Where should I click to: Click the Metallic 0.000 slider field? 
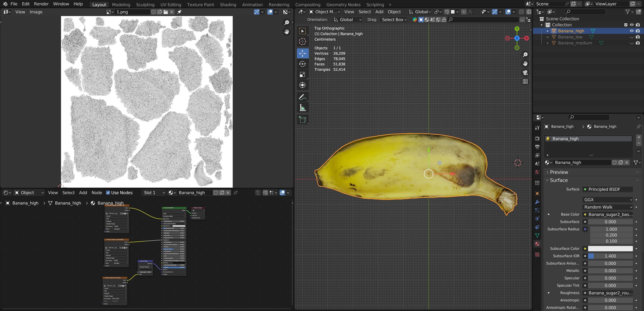pyautogui.click(x=610, y=271)
